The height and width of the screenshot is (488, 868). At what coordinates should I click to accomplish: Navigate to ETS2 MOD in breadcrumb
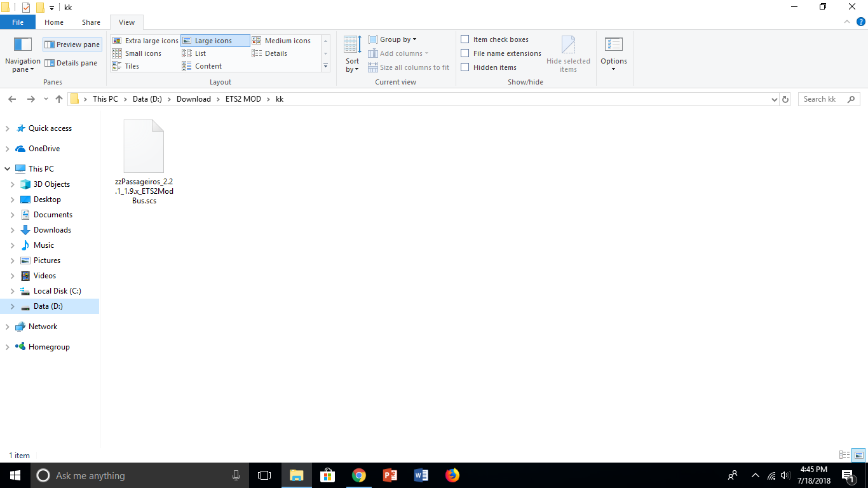pos(243,99)
